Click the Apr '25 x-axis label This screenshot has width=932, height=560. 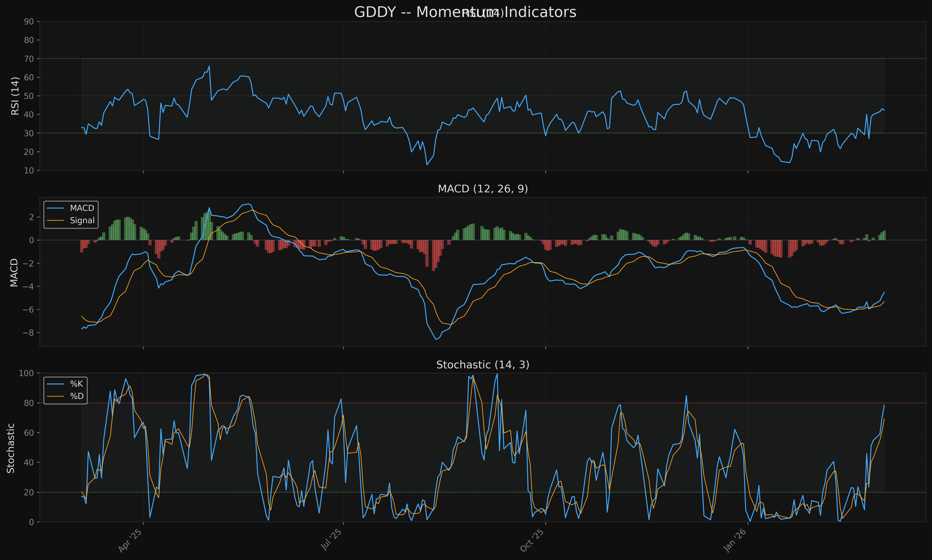(130, 540)
